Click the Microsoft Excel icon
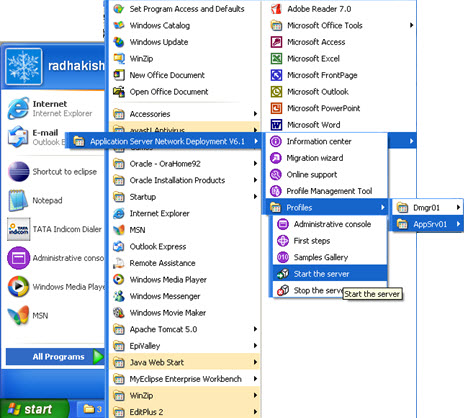464x418 pixels. click(x=276, y=59)
